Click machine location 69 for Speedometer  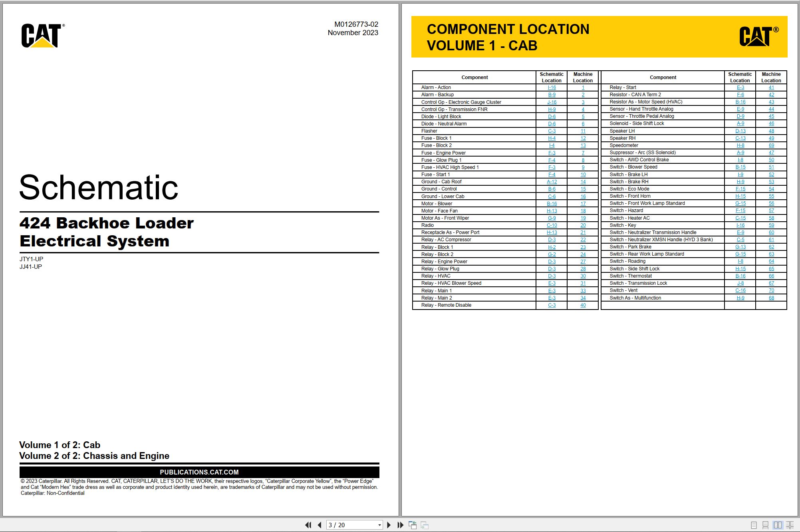771,145
